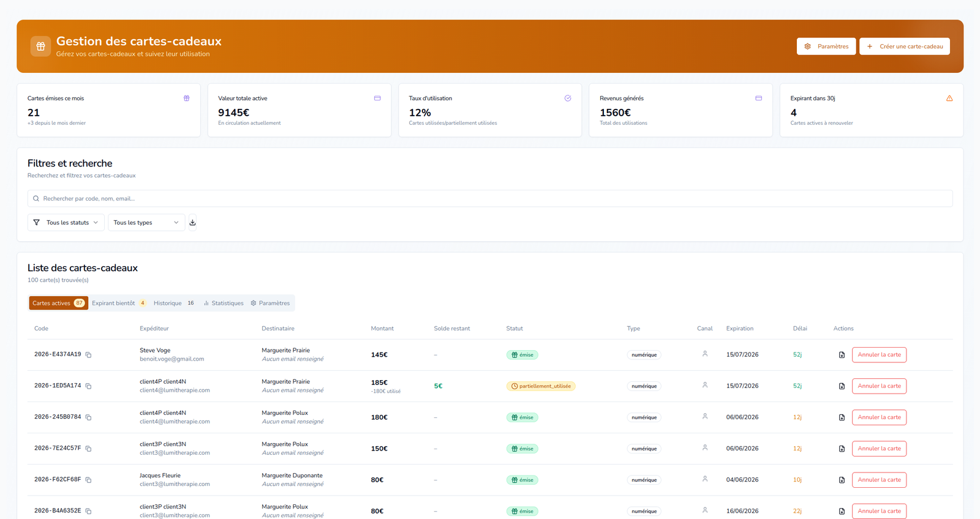Open document icon for card 2026-7E24C57F

tap(842, 449)
